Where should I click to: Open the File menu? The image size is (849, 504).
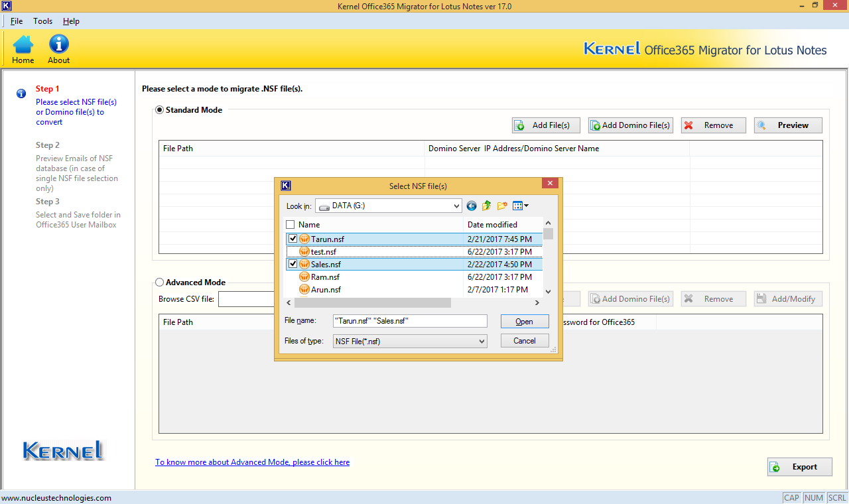point(17,21)
